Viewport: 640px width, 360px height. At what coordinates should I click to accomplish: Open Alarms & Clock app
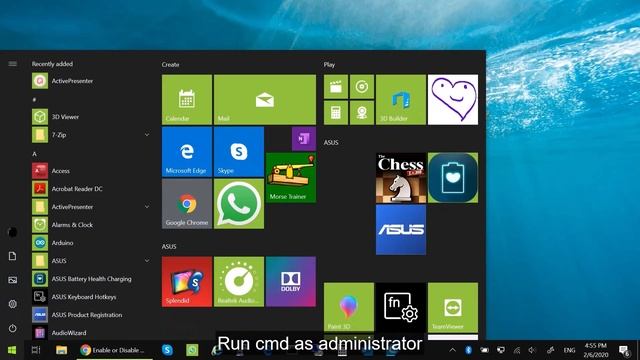(91, 225)
